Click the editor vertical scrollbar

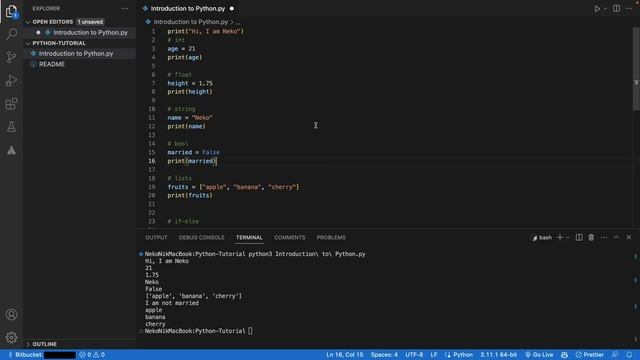click(x=636, y=69)
